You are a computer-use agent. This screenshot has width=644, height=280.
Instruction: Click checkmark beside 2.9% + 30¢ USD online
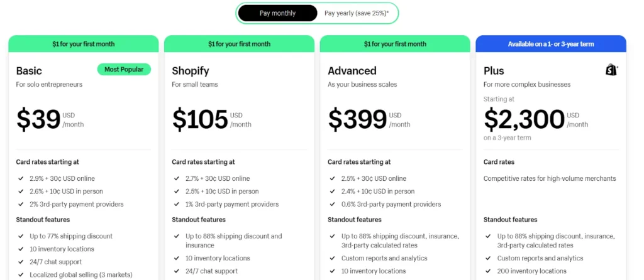point(21,178)
